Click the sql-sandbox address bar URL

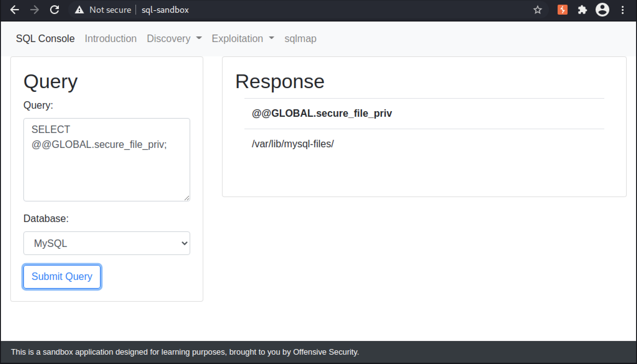[165, 10]
